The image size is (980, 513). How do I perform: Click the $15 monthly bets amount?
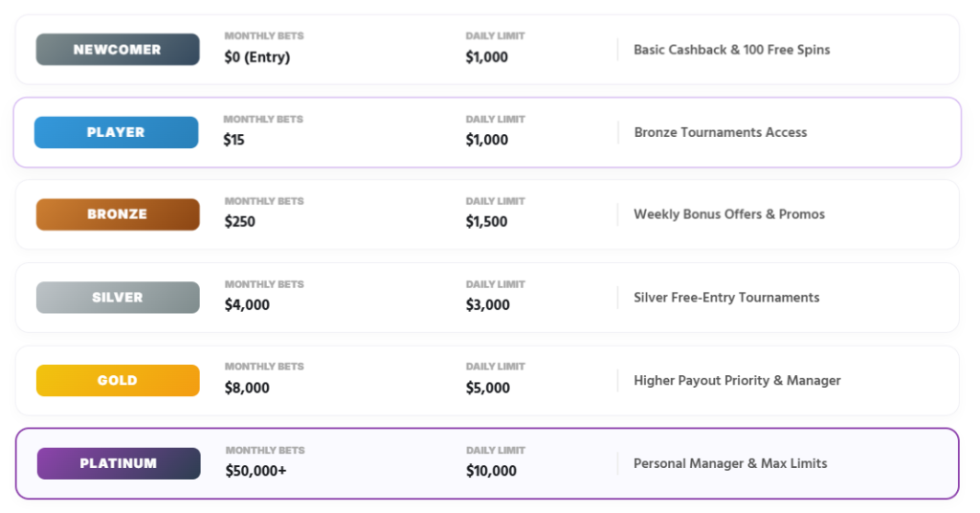pos(234,141)
